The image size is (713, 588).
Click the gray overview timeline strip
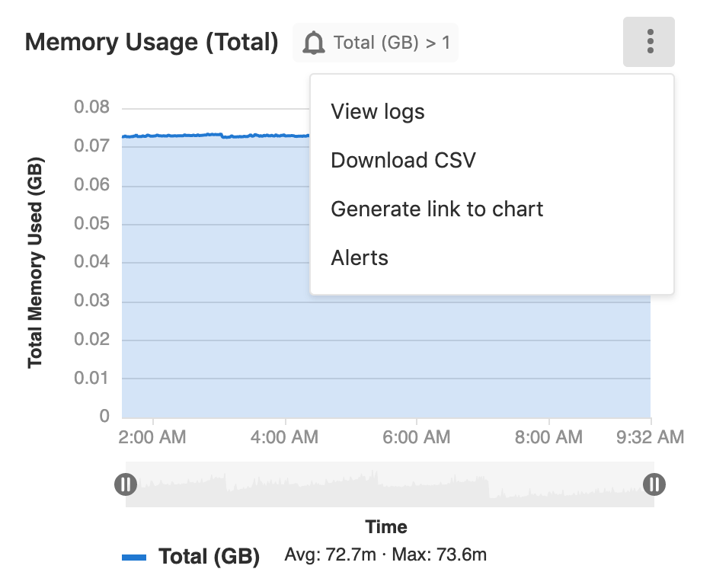pyautogui.click(x=388, y=485)
